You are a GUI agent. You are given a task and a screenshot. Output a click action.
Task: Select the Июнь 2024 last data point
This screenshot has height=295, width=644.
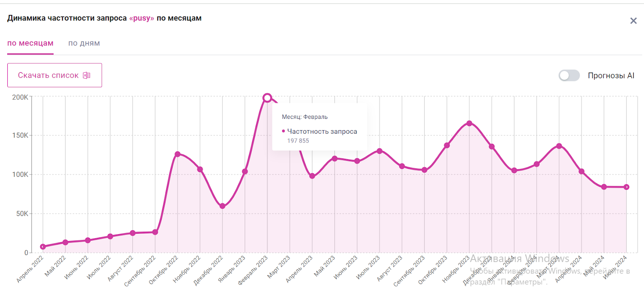click(626, 187)
